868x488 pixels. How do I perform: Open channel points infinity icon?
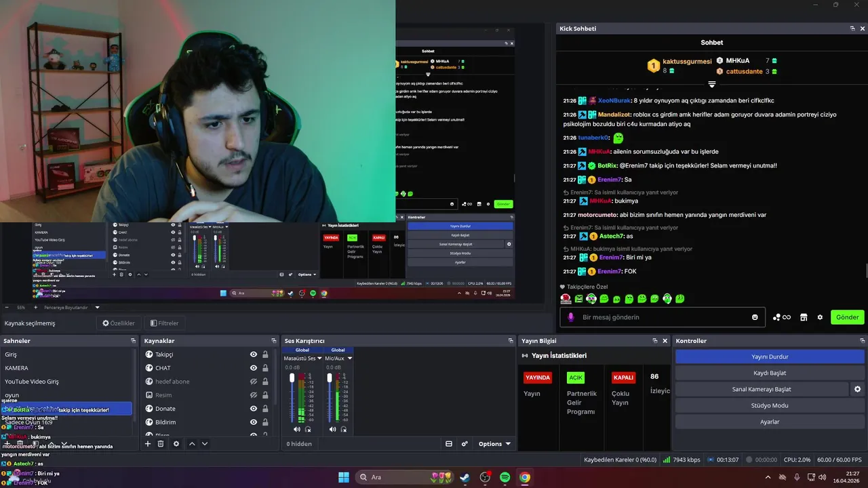point(782,317)
